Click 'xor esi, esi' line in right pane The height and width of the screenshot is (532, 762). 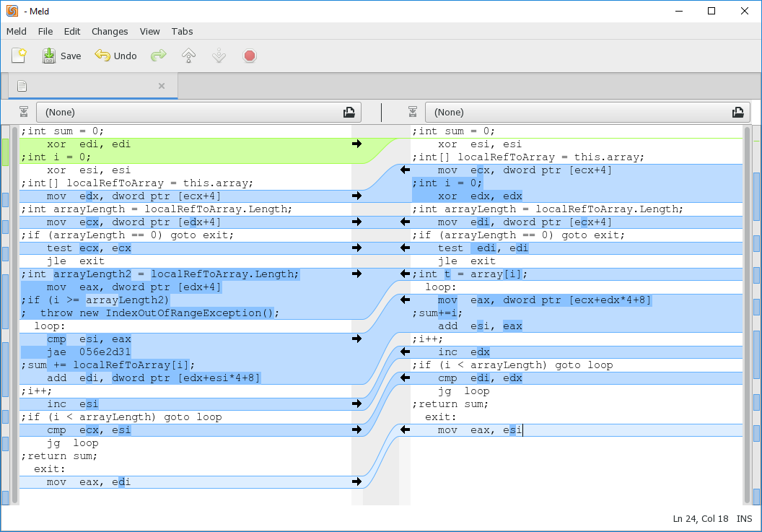tap(480, 144)
